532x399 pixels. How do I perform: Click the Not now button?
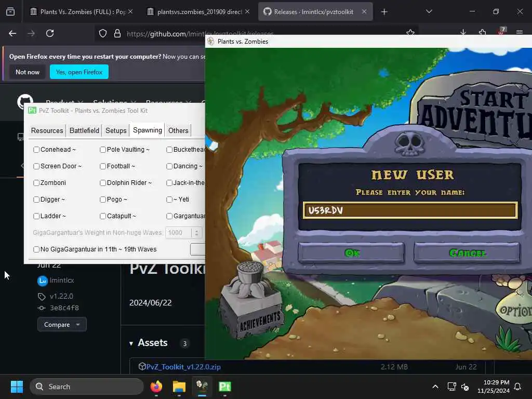(x=28, y=72)
